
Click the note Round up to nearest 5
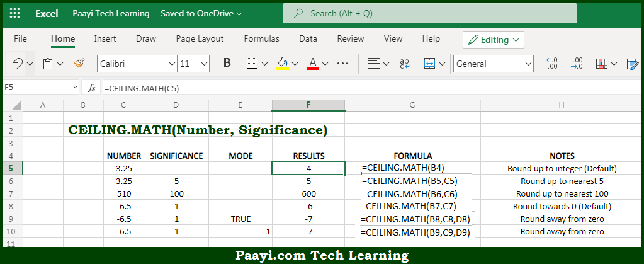(562, 181)
